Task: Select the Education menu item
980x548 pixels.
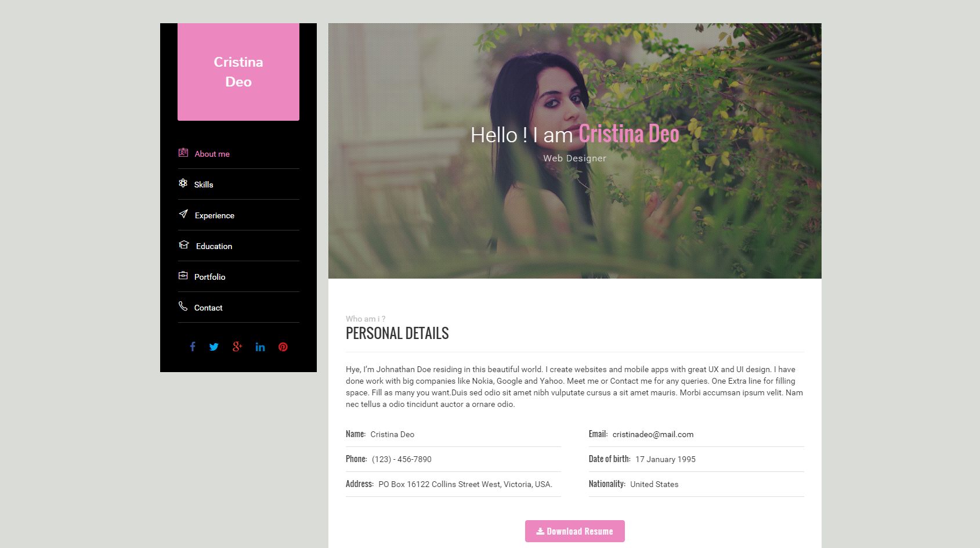Action: pos(238,246)
